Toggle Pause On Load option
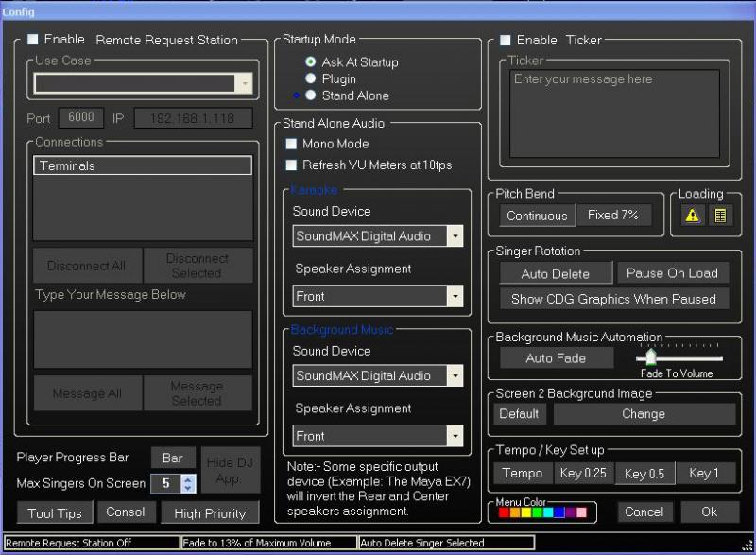This screenshot has width=756, height=555. point(672,273)
